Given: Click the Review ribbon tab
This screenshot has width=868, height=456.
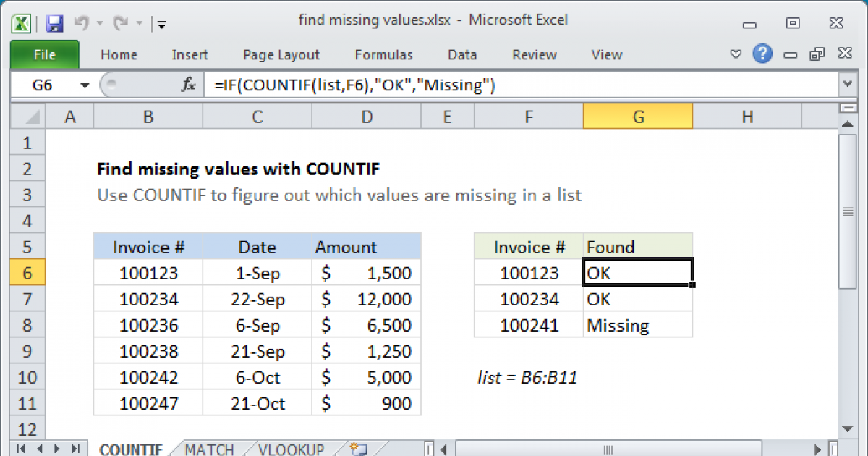Looking at the screenshot, I should [x=534, y=54].
